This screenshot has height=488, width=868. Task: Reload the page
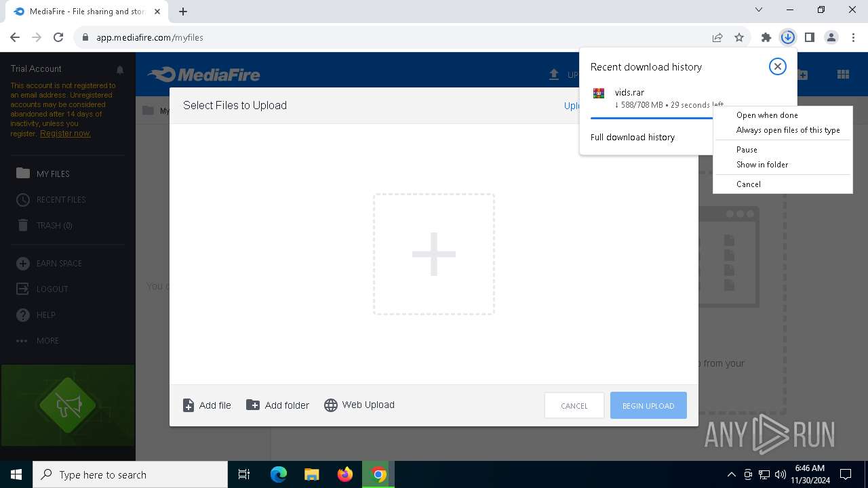tap(58, 38)
